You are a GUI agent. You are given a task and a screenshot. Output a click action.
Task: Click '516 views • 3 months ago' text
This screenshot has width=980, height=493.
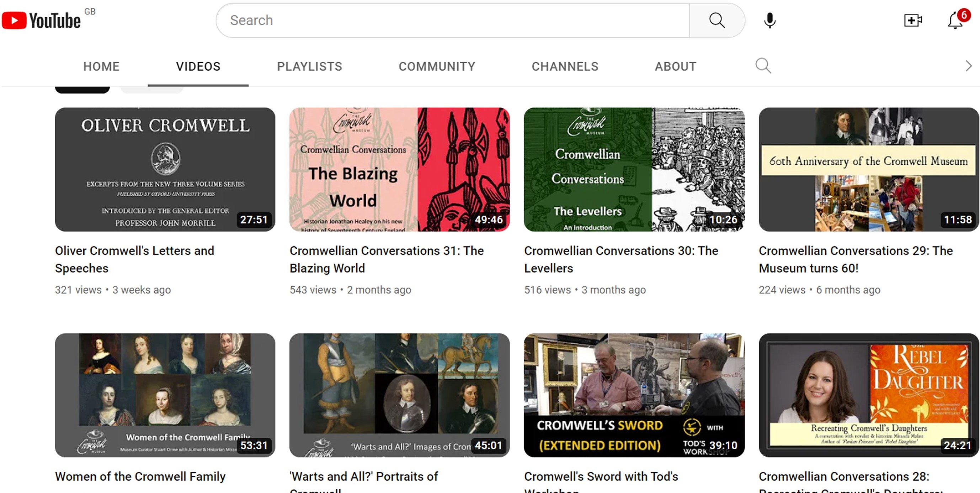585,290
